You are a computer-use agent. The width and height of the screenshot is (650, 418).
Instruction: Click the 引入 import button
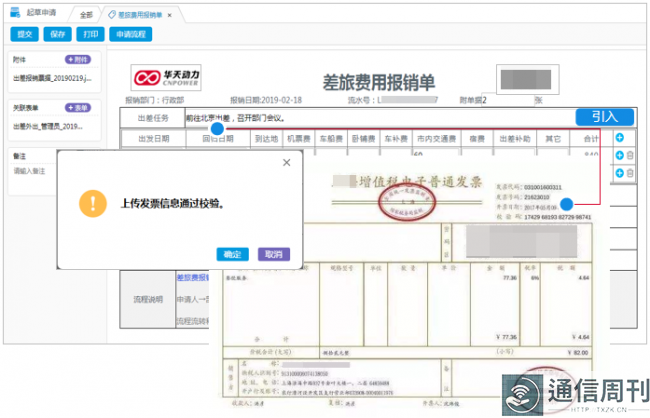click(604, 117)
